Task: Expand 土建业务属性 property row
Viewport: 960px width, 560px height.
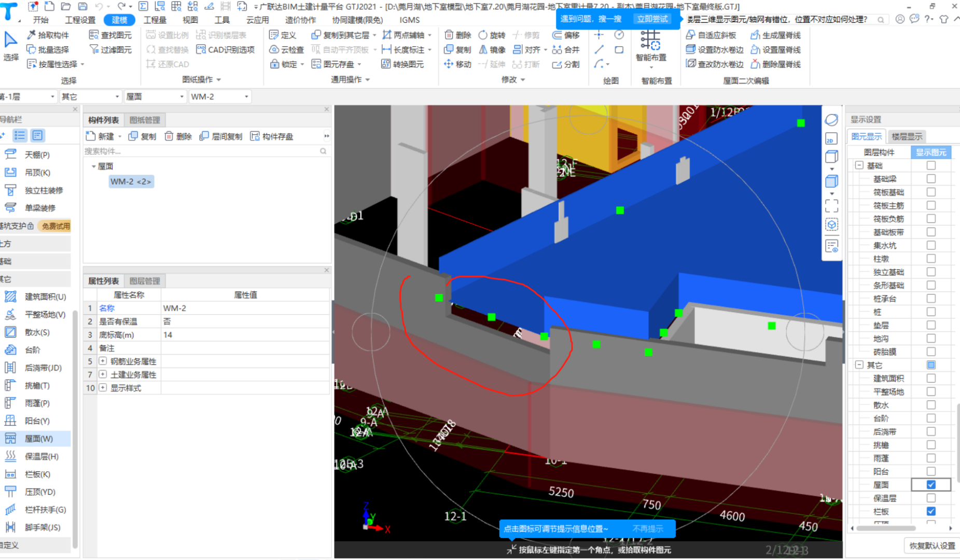Action: pyautogui.click(x=103, y=374)
